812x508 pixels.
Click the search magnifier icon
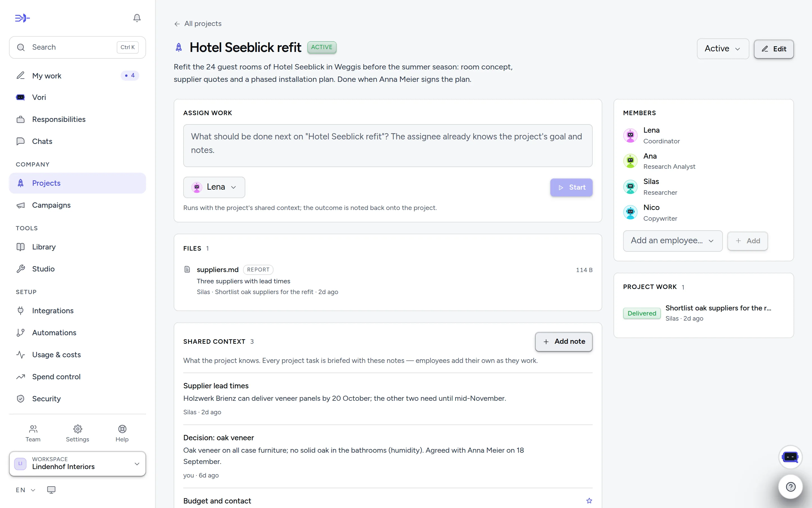pyautogui.click(x=21, y=47)
